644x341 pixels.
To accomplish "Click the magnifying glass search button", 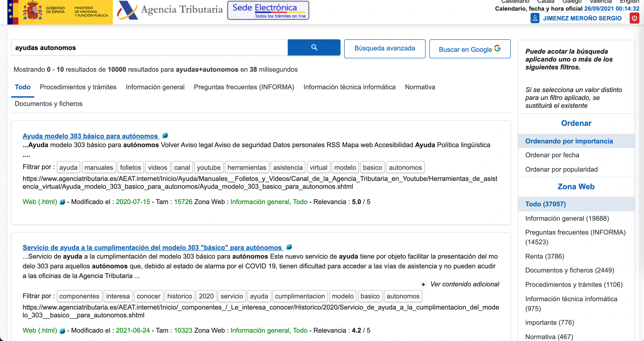I will (x=314, y=47).
